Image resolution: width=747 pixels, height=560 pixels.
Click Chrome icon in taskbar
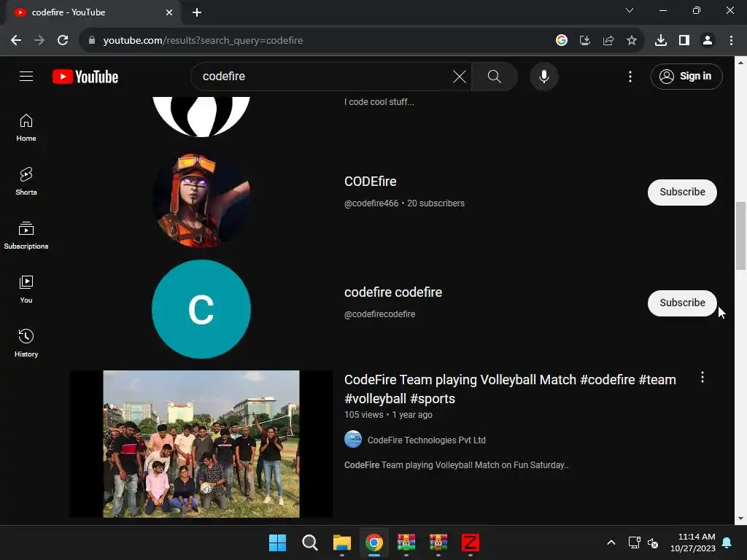374,542
